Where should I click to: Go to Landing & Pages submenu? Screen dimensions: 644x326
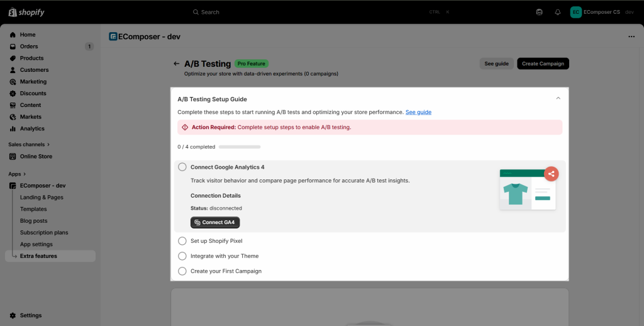pos(42,198)
